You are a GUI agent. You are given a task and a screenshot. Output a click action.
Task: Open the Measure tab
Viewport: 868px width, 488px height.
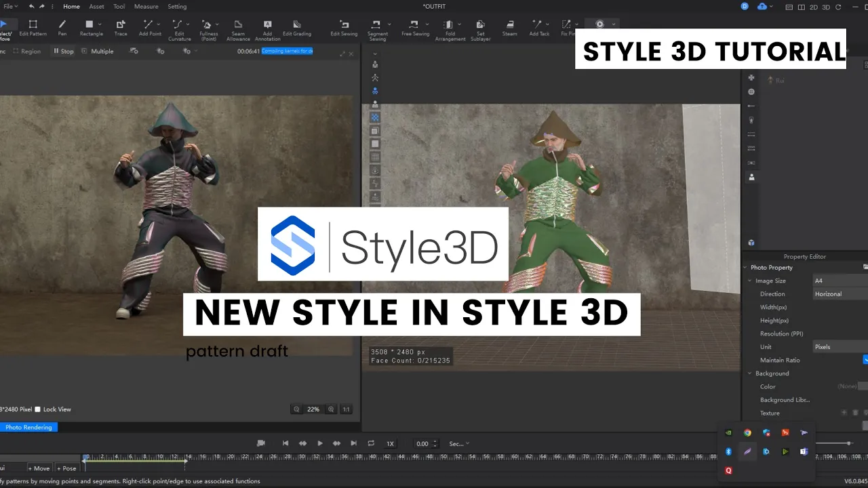(x=146, y=6)
